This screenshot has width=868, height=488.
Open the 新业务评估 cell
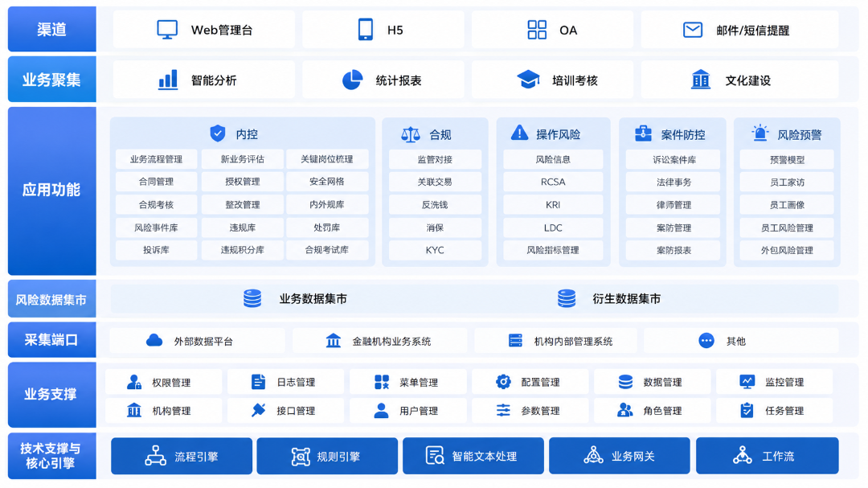coord(243,159)
